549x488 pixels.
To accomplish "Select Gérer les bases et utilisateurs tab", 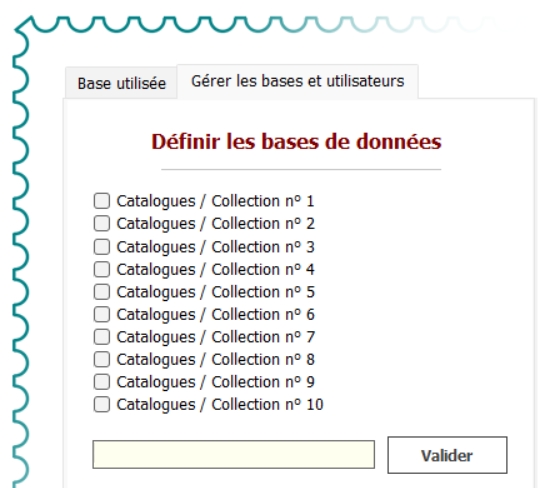I will click(298, 81).
